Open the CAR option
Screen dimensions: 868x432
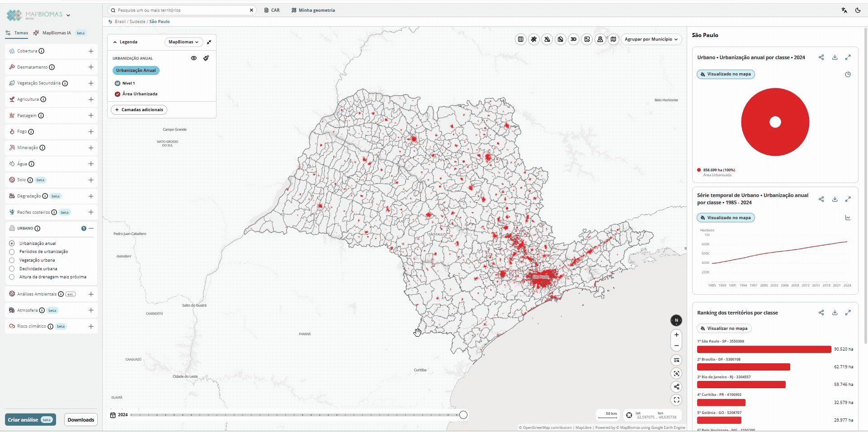[272, 10]
